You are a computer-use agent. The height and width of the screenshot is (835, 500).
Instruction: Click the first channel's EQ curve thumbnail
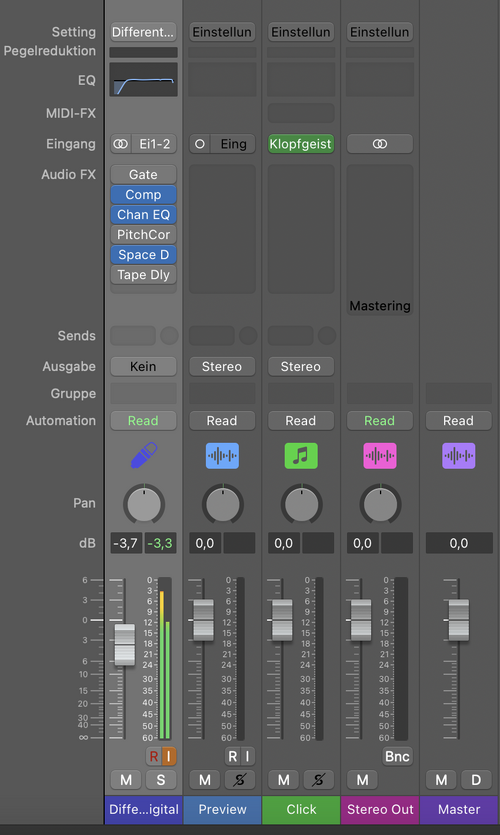(143, 79)
